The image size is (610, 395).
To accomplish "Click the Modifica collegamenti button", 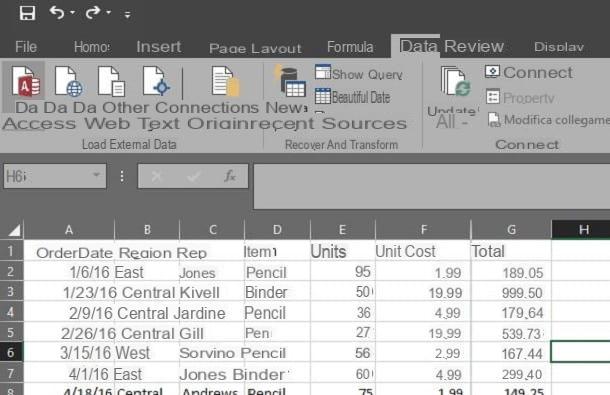I will click(549, 120).
